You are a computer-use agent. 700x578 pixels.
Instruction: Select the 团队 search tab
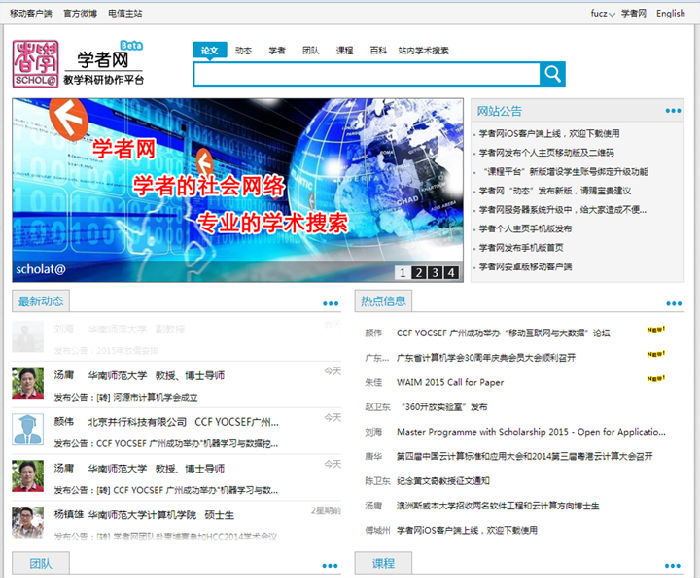[x=310, y=50]
